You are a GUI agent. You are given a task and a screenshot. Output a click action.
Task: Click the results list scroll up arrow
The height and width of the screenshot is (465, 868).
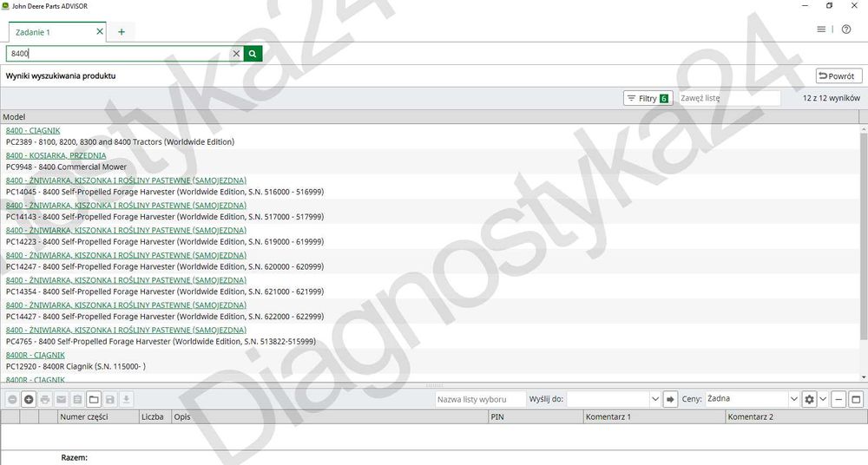(x=864, y=129)
